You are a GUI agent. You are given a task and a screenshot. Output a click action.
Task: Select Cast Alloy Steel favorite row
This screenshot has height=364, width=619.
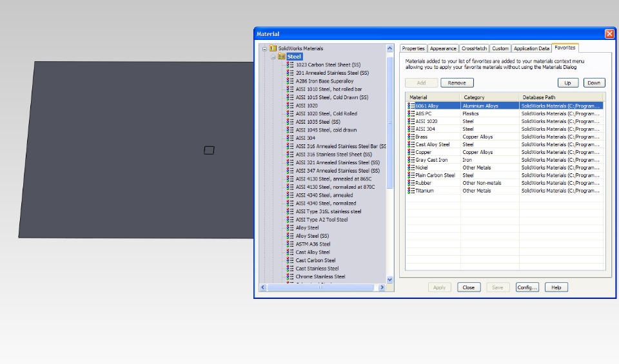pos(504,144)
